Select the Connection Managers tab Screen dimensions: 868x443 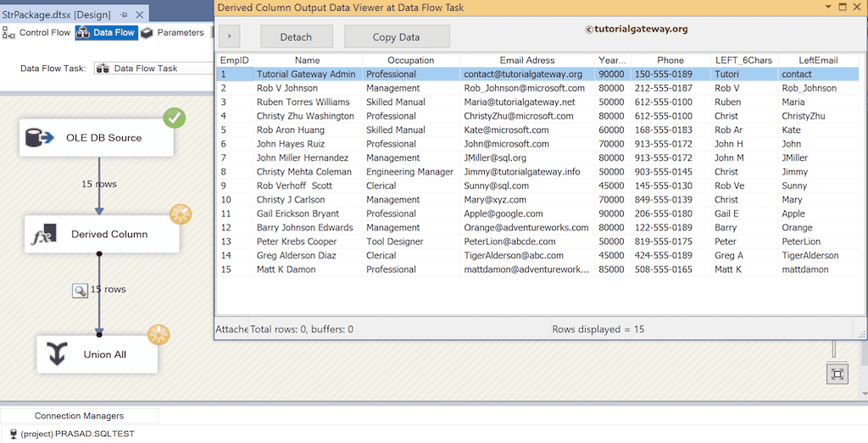(x=79, y=416)
